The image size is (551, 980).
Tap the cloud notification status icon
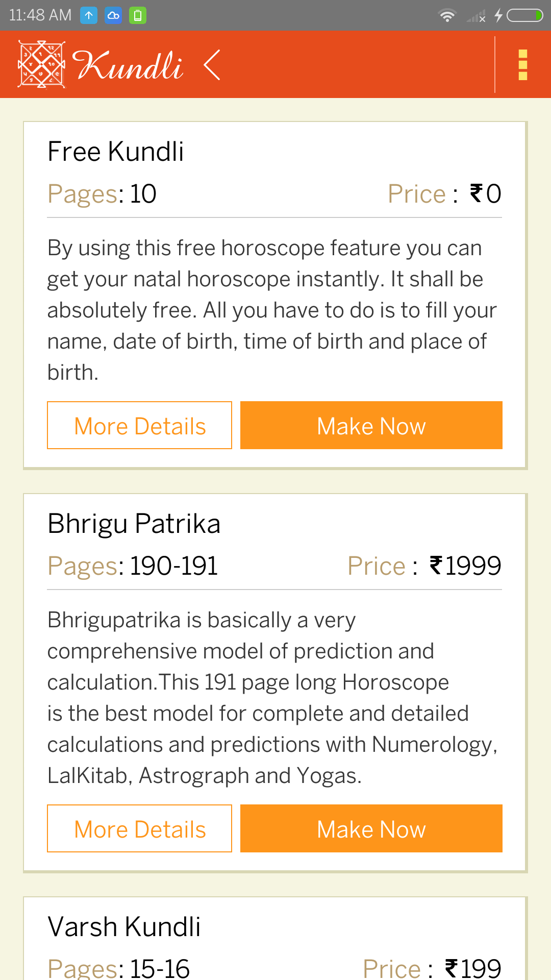(113, 15)
